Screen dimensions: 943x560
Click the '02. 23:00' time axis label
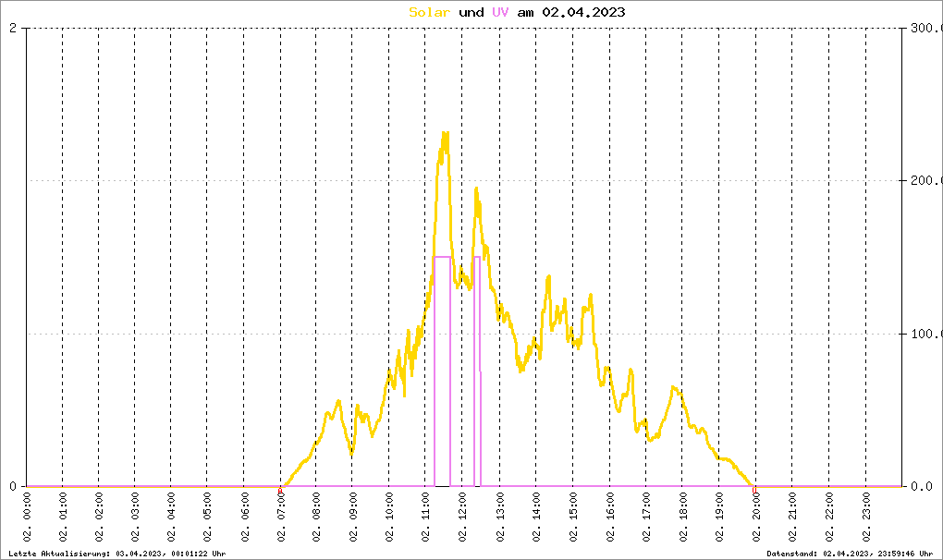click(866, 517)
